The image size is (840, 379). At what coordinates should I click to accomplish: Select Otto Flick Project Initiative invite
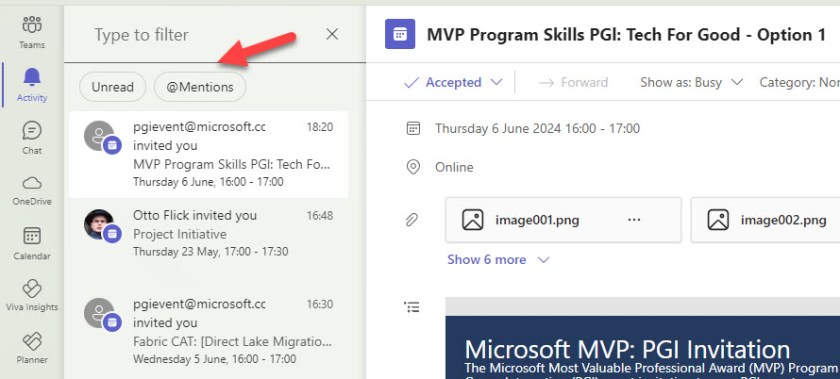(x=208, y=234)
